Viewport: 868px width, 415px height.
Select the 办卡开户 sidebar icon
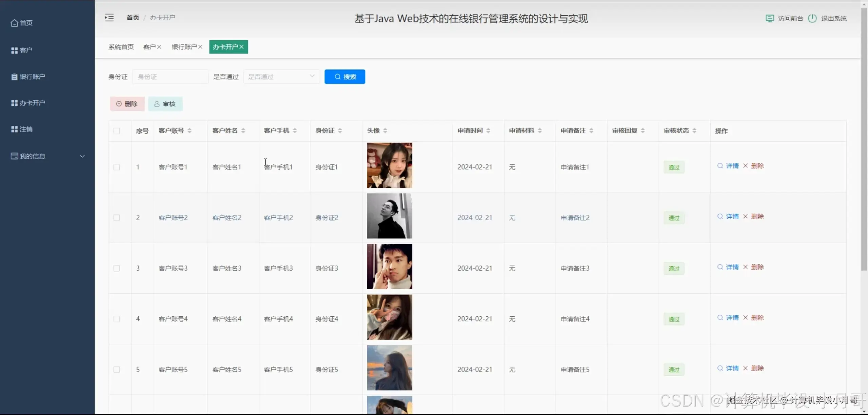pos(14,103)
